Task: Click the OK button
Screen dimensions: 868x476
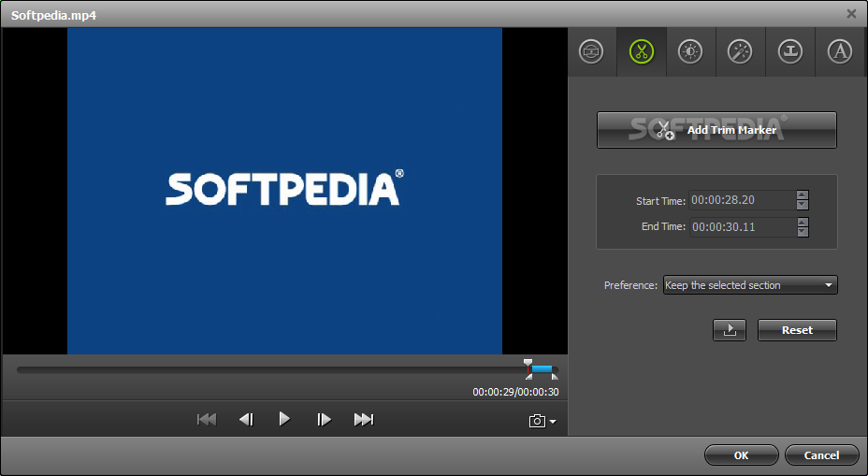Action: tap(741, 455)
